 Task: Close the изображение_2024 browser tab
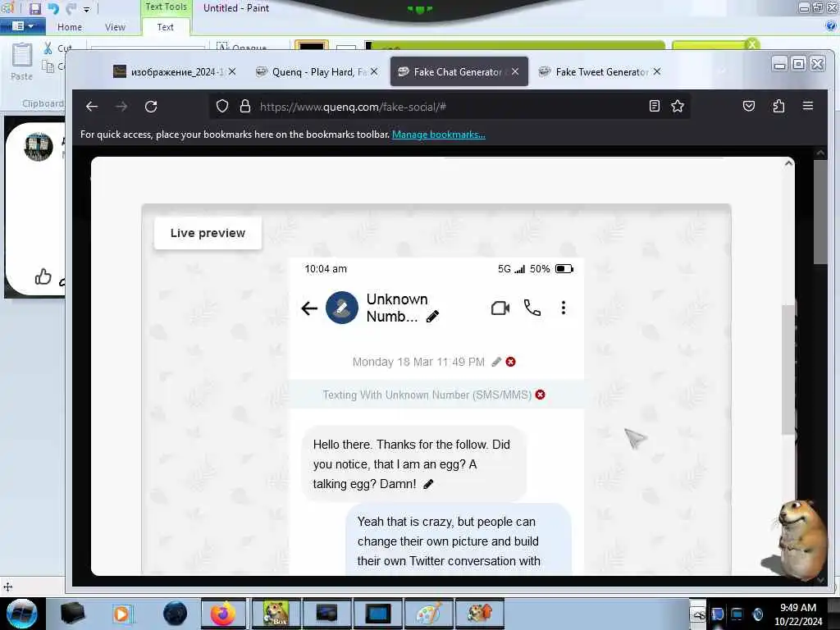click(x=232, y=71)
